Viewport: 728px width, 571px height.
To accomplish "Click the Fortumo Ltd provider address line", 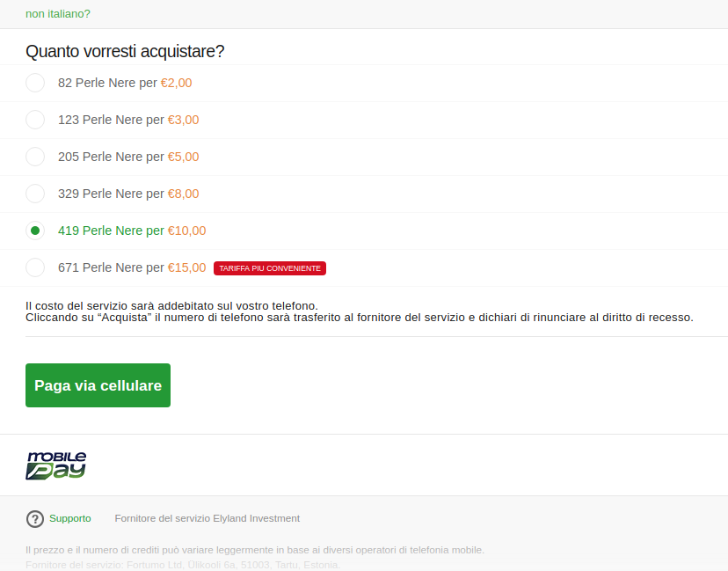I will 183,565.
